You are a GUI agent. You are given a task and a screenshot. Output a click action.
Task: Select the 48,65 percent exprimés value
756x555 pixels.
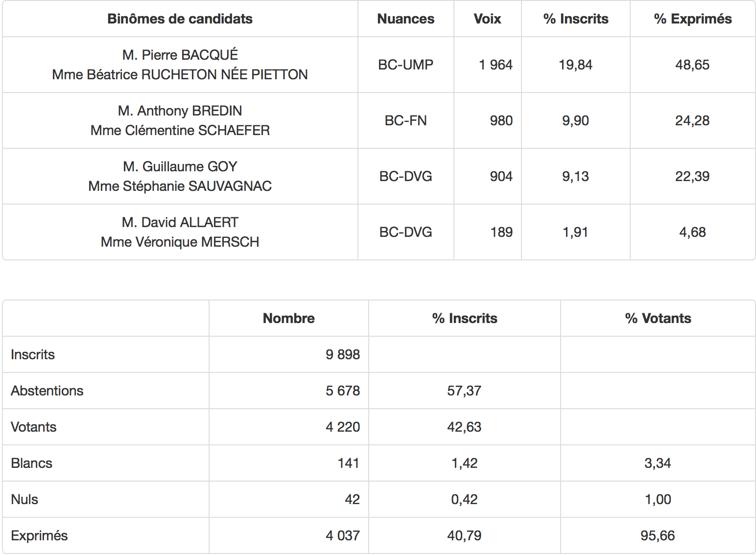pyautogui.click(x=692, y=65)
